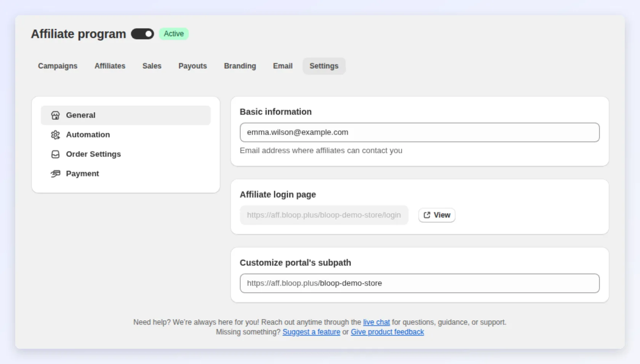Image resolution: width=640 pixels, height=364 pixels.
Task: Switch to the Affiliates tab
Action: click(110, 66)
